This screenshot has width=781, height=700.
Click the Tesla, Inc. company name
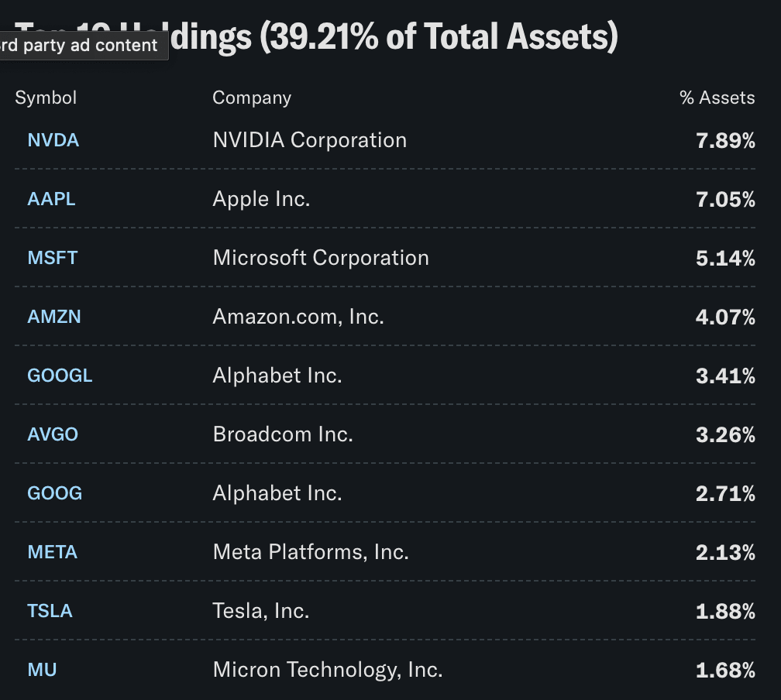[261, 611]
